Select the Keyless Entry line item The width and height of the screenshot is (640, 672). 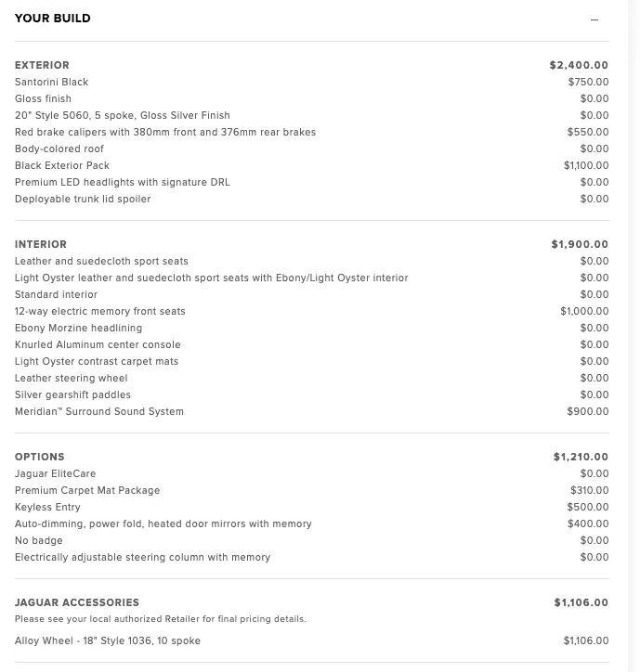(x=47, y=507)
